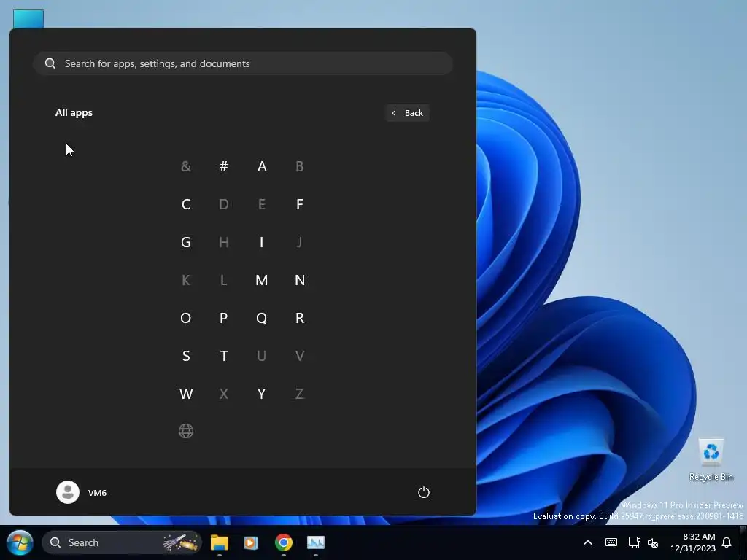Click the Windows Start orb on taskbar
The height and width of the screenshot is (560, 747).
pos(20,542)
